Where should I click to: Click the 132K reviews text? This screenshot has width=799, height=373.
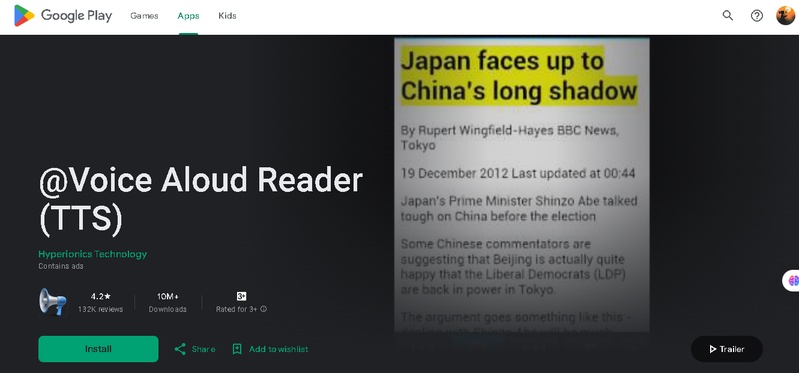pyautogui.click(x=100, y=309)
